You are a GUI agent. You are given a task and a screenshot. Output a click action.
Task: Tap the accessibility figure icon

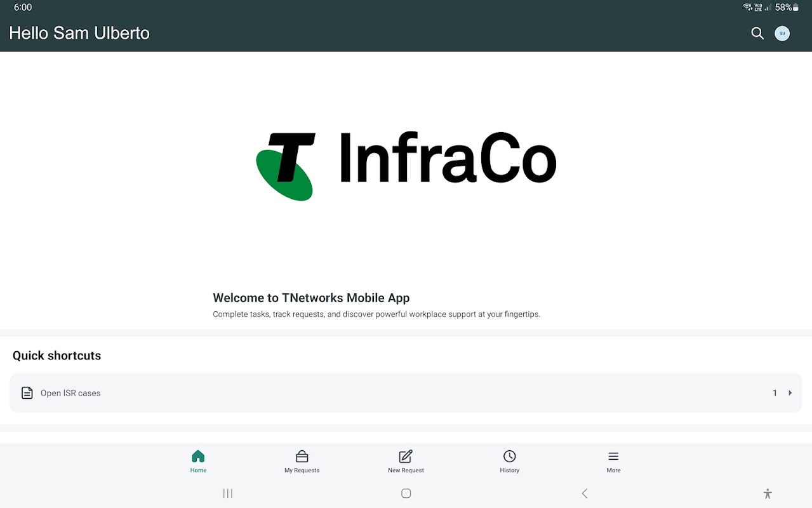coord(768,493)
